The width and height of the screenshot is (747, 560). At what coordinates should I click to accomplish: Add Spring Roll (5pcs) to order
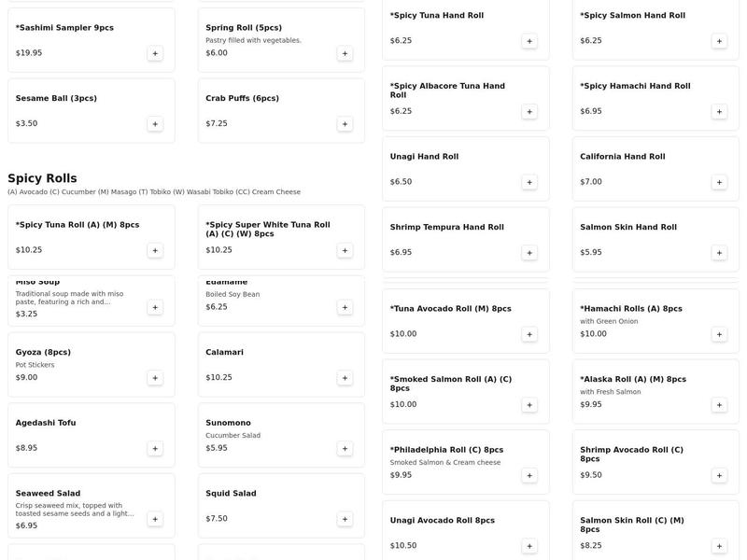click(345, 53)
